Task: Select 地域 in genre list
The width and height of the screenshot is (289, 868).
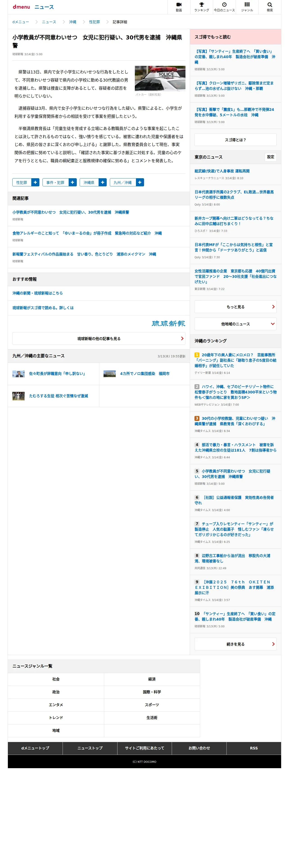Action: [x=56, y=730]
